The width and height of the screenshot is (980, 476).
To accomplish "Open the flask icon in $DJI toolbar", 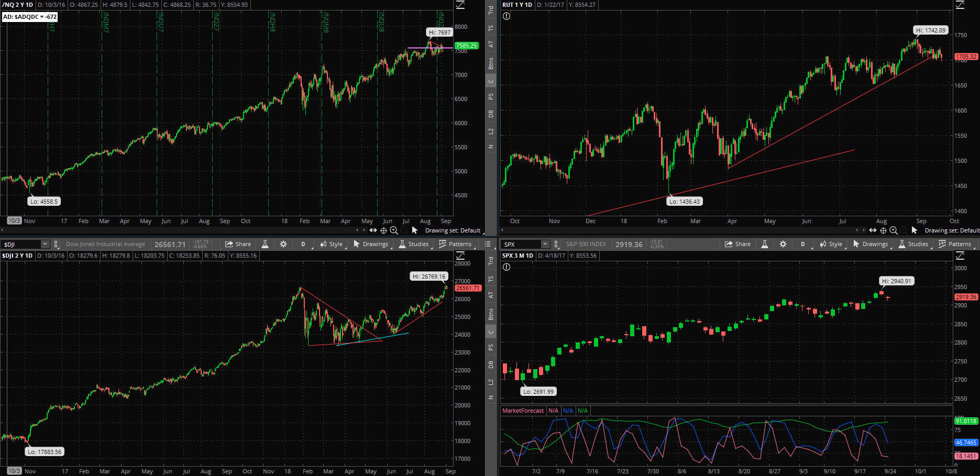I will 265,244.
